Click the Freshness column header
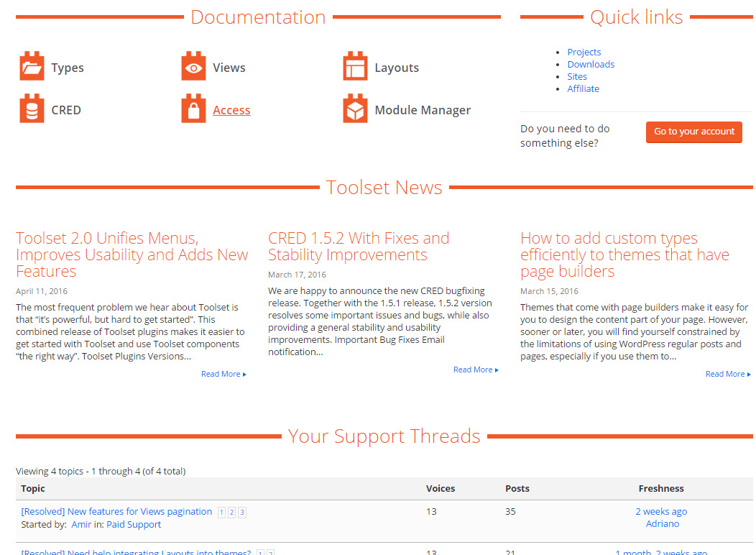 click(661, 488)
